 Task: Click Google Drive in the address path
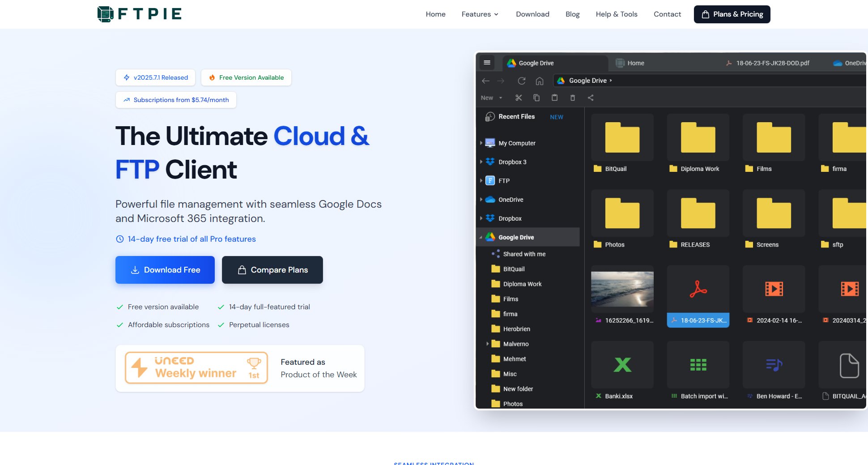588,81
